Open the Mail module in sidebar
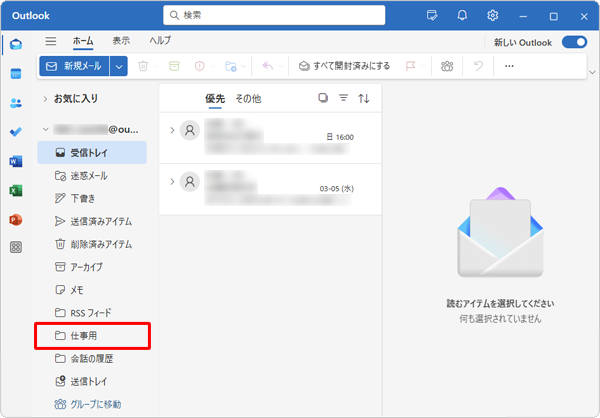Viewport: 600px width, 418px height. pos(16,44)
